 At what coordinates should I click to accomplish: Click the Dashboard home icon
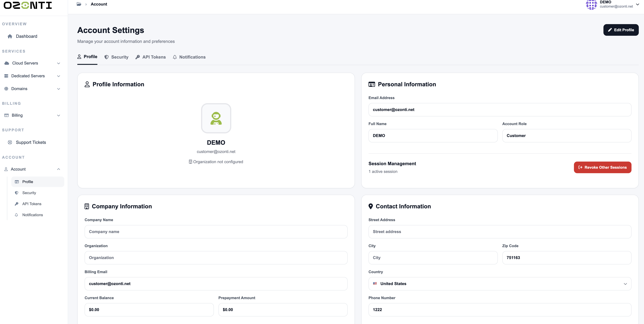tap(10, 36)
